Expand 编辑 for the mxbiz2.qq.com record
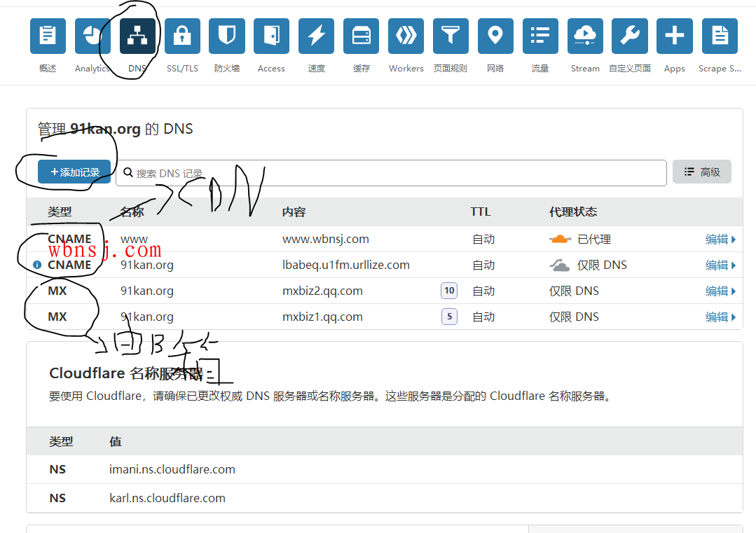This screenshot has height=533, width=756. pos(721,291)
